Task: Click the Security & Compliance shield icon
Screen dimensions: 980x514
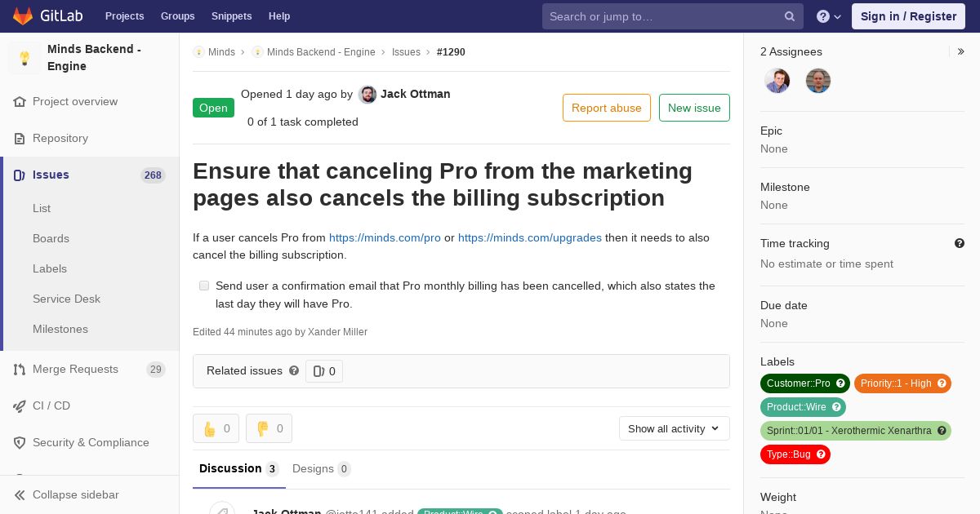Action: 20,443
